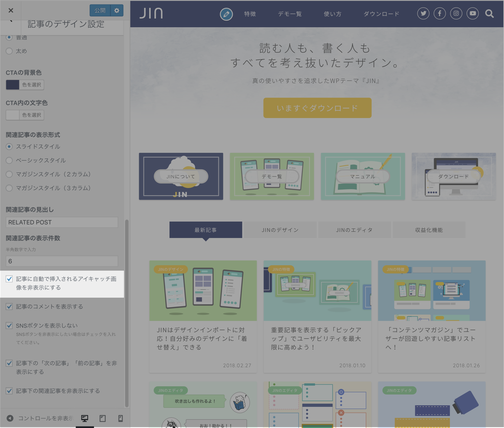Click 色を選択 under CTA内の文字色

32,115
